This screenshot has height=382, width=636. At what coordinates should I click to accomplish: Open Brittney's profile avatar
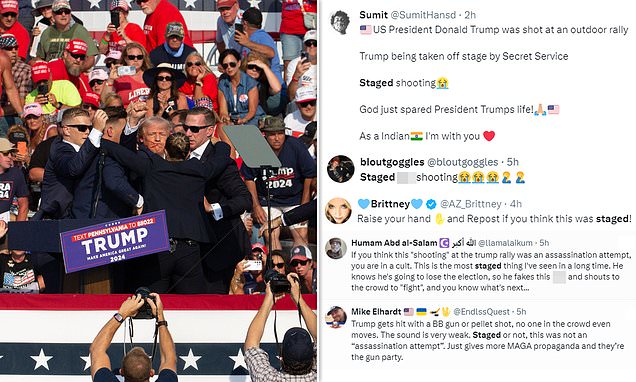(338, 211)
